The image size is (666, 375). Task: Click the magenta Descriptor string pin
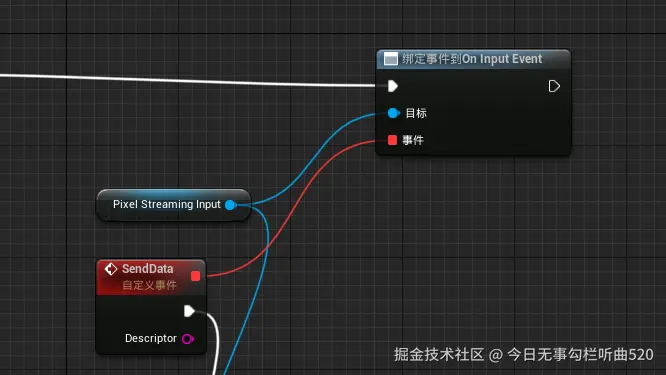[188, 338]
